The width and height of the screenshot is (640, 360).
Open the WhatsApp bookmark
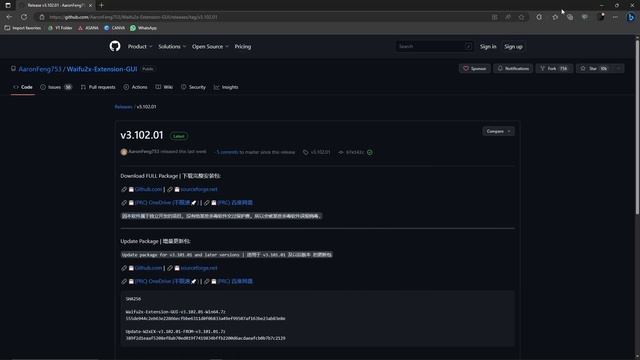pyautogui.click(x=143, y=28)
